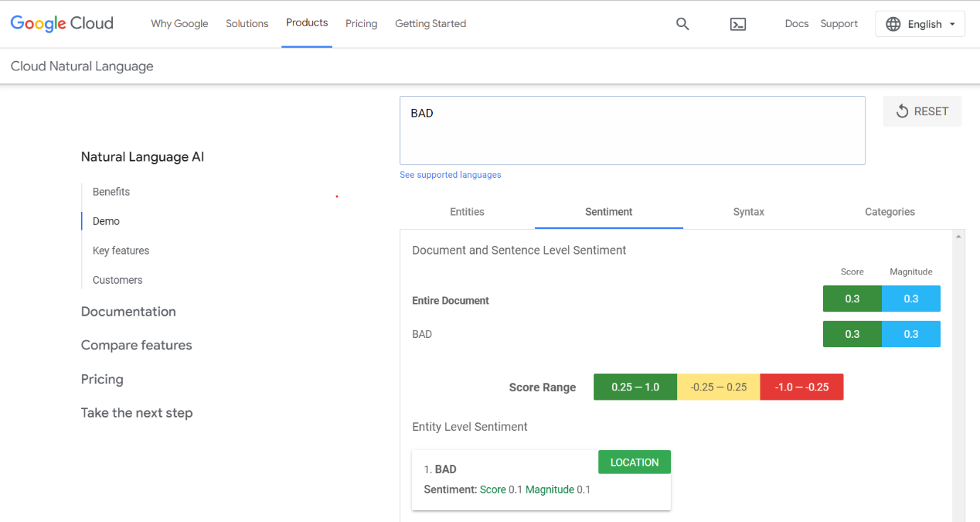Open the Cloud Shell console icon
The image size is (980, 522).
coord(738,24)
